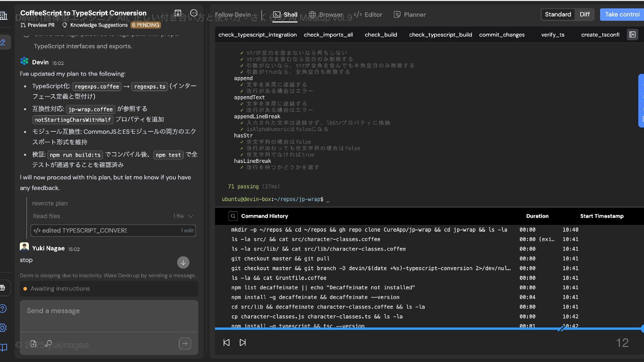Click the Yuki Nagae avatar
Image resolution: width=644 pixels, height=362 pixels.
(24, 247)
